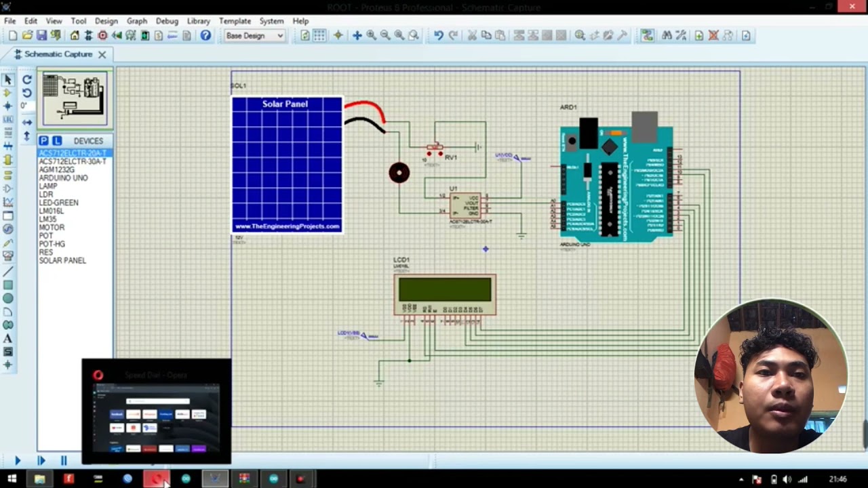Image resolution: width=868 pixels, height=488 pixels.
Task: Click the Opera preview thumbnail above the taskbar
Action: click(x=157, y=412)
